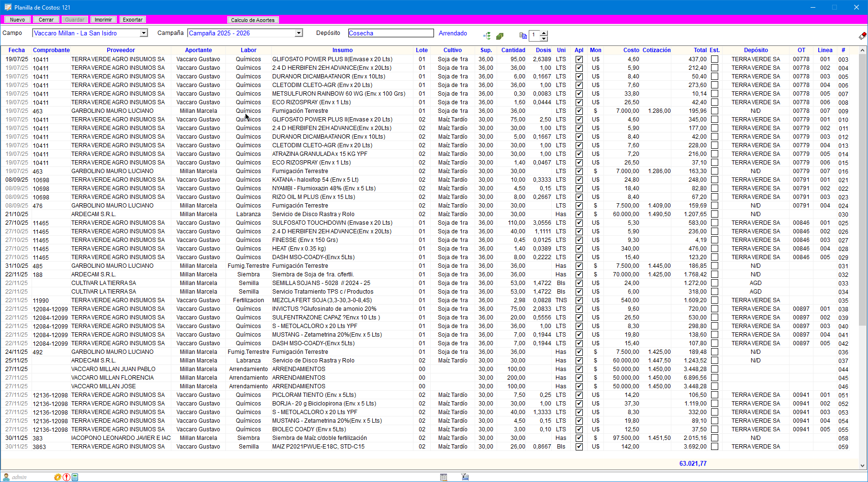
Task: Click the Imprimir button
Action: click(x=103, y=20)
